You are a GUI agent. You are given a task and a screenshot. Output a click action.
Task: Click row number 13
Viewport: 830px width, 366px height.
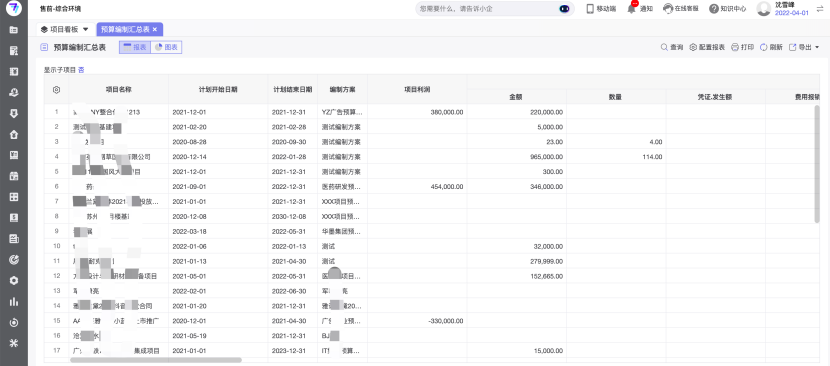pos(57,291)
